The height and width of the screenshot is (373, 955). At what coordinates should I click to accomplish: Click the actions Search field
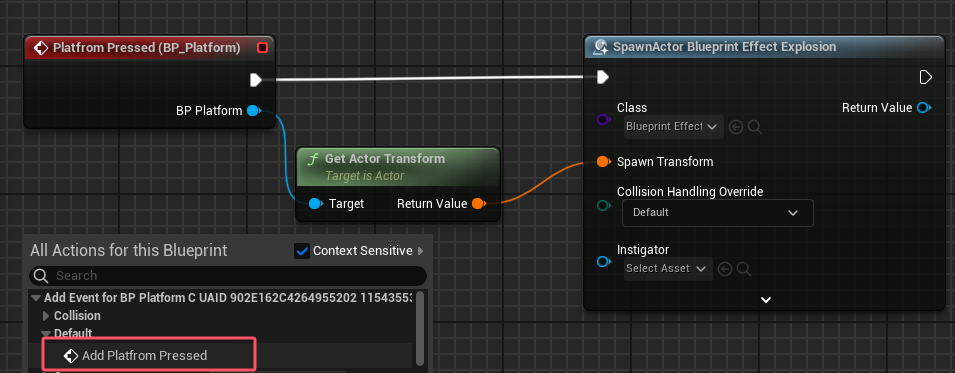pyautogui.click(x=228, y=275)
